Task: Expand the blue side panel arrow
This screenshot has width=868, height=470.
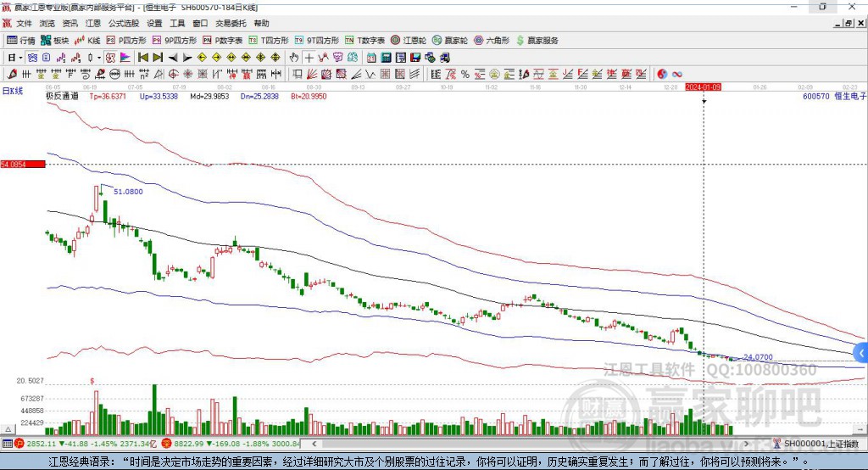Action: pos(861,353)
